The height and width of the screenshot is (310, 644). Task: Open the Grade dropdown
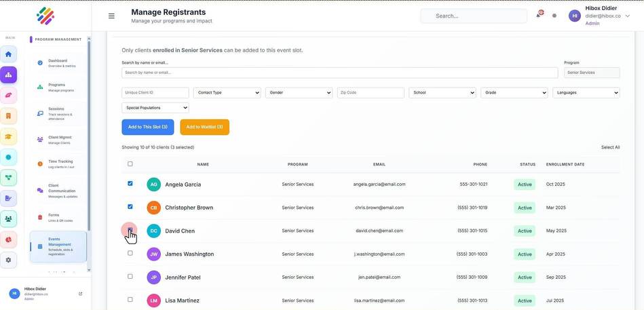tap(514, 93)
